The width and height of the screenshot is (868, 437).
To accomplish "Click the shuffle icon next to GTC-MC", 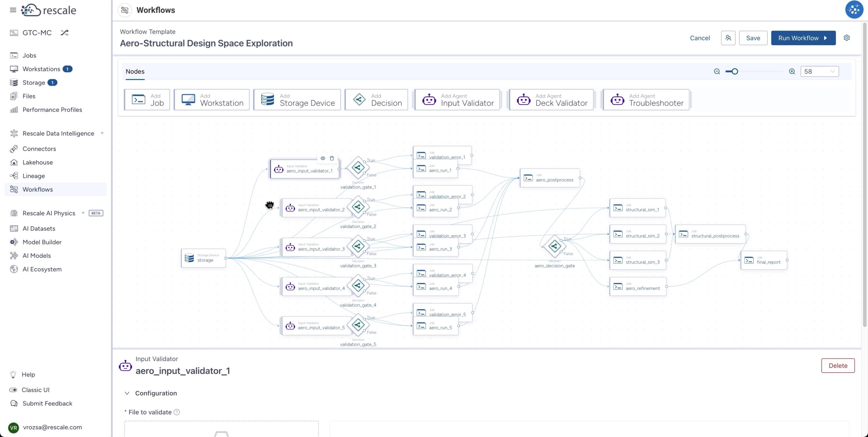I will tap(64, 33).
